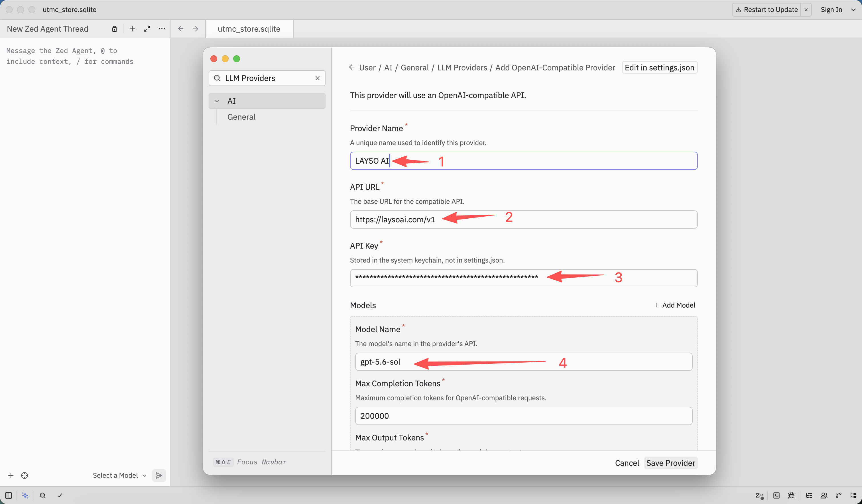Focus the API Key input field

pos(523,278)
